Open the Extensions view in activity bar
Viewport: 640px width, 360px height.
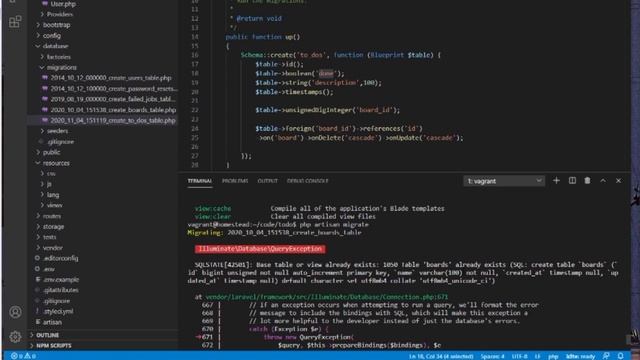(x=15, y=22)
